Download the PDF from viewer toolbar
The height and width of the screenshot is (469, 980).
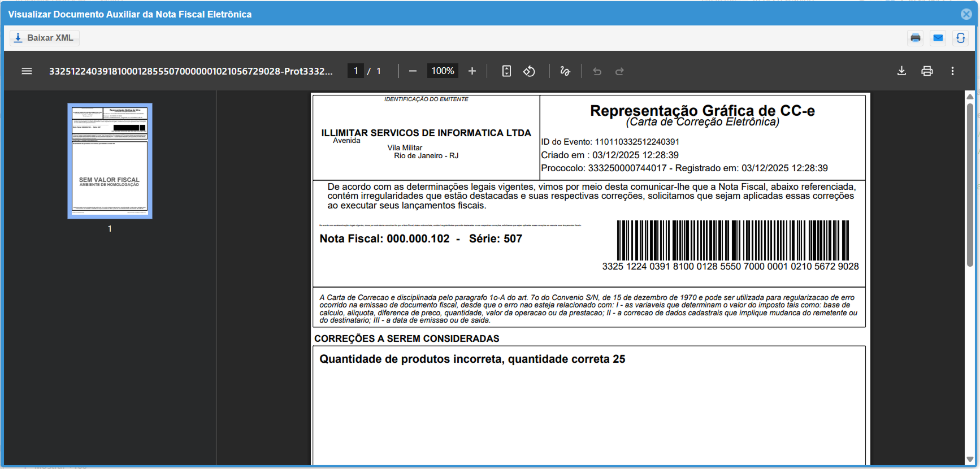901,71
